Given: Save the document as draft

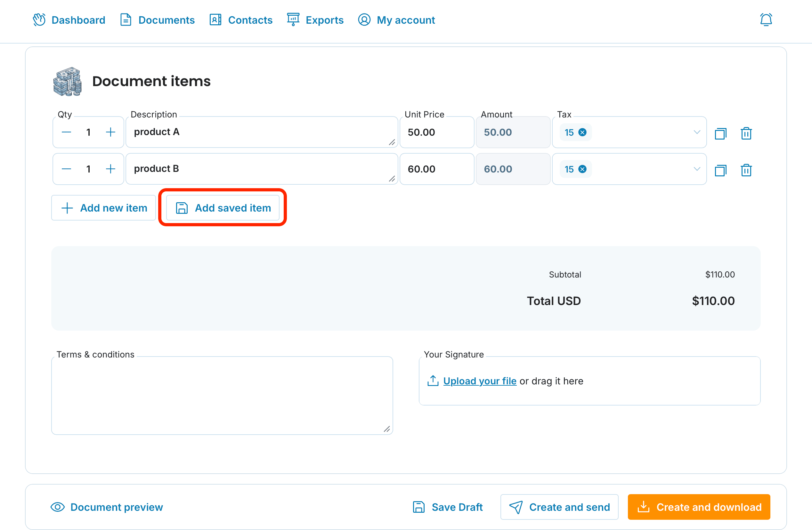Looking at the screenshot, I should pos(448,507).
